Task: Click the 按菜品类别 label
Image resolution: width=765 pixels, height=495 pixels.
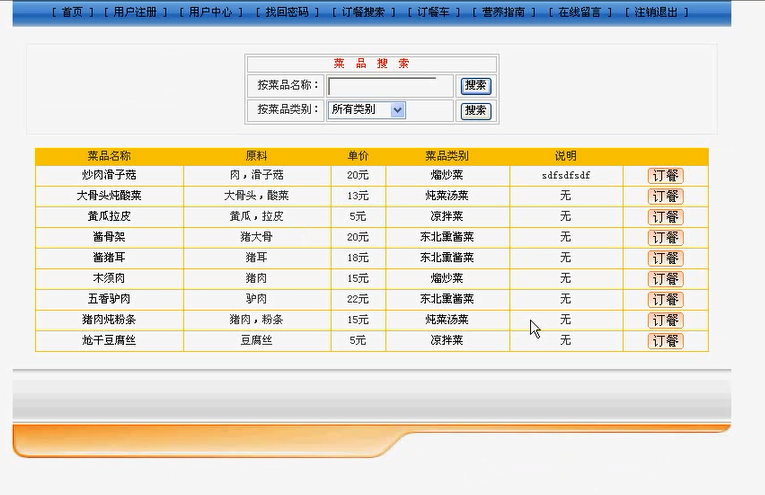Action: click(x=288, y=109)
